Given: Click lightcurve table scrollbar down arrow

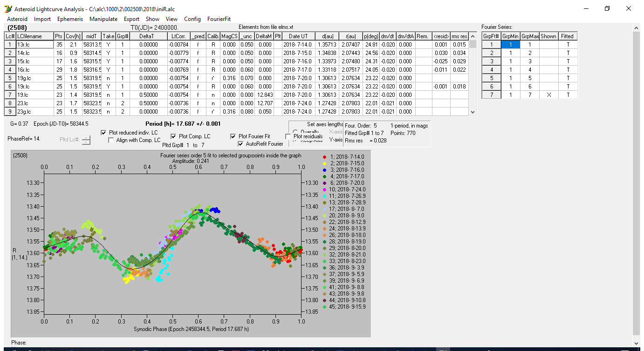Looking at the screenshot, I should [473, 112].
